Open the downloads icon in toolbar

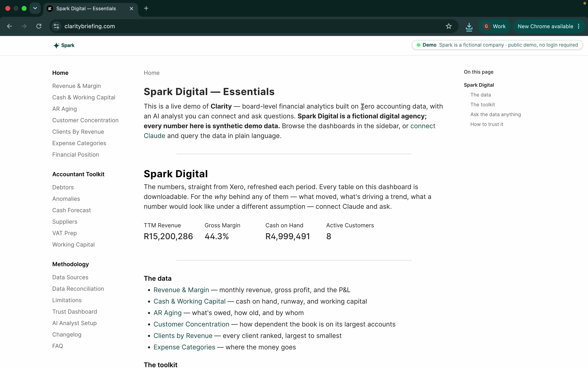point(469,27)
